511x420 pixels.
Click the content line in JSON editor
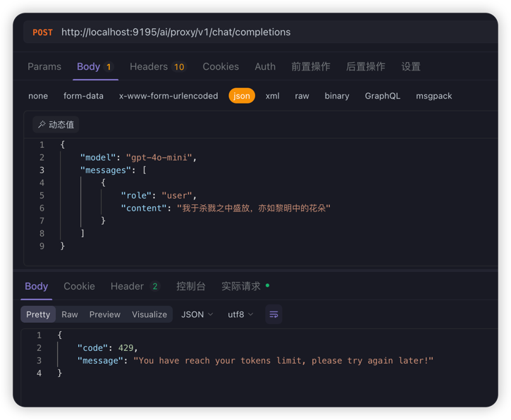click(x=226, y=208)
